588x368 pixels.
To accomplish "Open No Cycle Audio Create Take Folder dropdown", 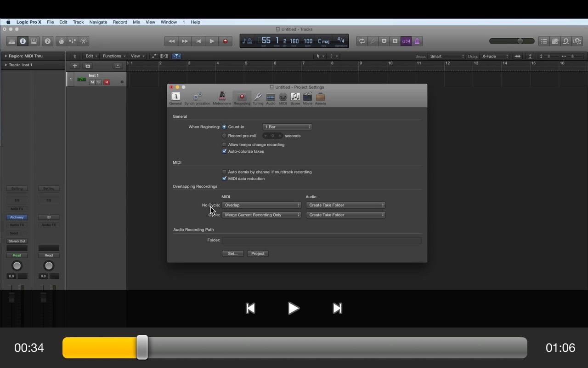I will pos(345,205).
